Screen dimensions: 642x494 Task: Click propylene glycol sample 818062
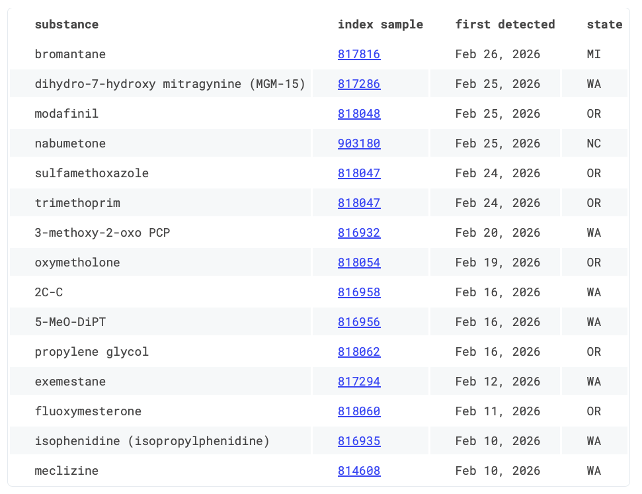[358, 352]
